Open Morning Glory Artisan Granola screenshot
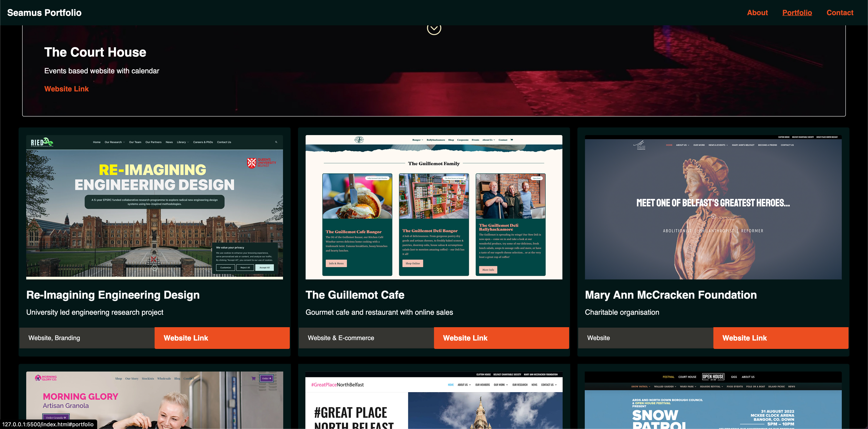 155,400
